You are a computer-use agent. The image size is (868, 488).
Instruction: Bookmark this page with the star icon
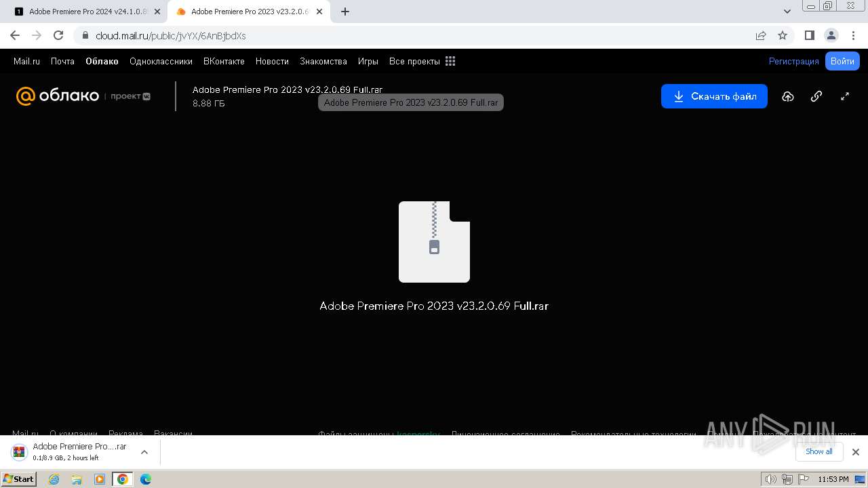click(783, 35)
